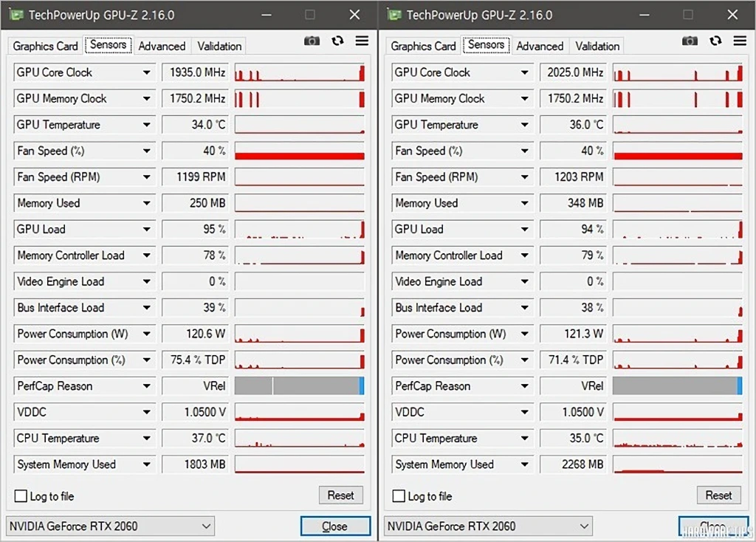
Task: Open VDDC dropdown in right window
Action: tap(524, 412)
